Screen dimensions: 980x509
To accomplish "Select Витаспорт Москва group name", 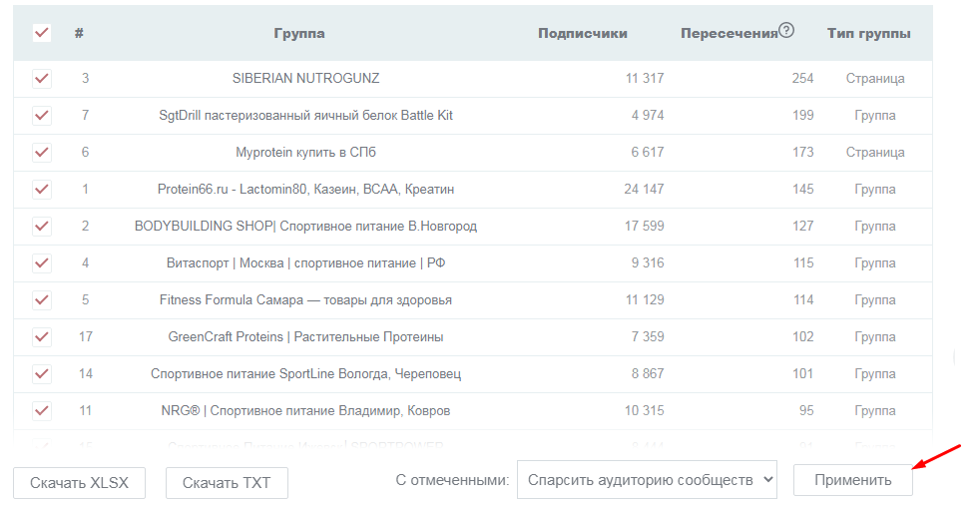I will [x=305, y=263].
